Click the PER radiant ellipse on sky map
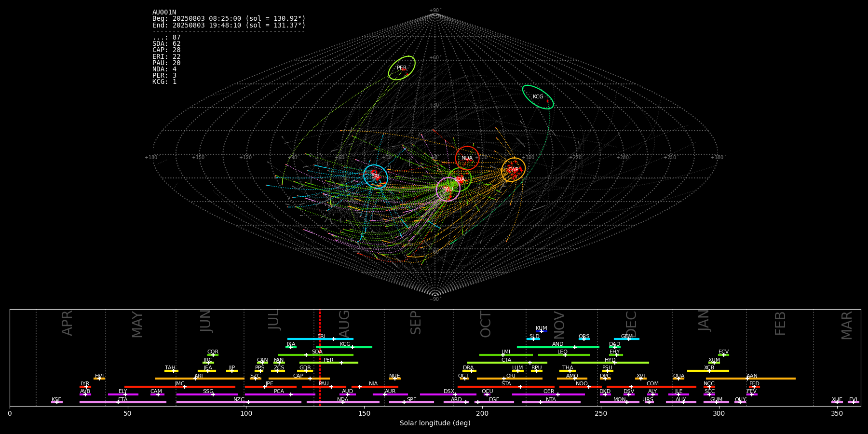This screenshot has height=434, width=868. [402, 68]
